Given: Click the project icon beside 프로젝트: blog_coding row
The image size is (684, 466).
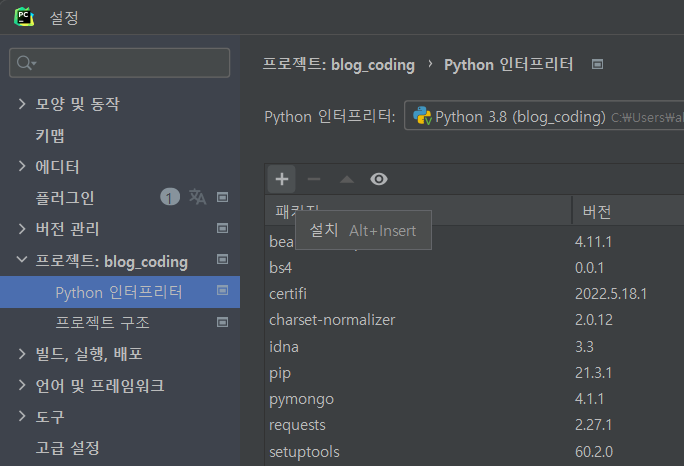Looking at the screenshot, I should (x=222, y=259).
